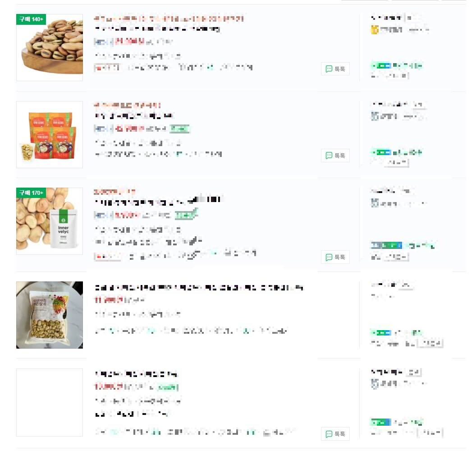
Task: Click the seller grade medal icon of the third listing
Action: (375, 203)
